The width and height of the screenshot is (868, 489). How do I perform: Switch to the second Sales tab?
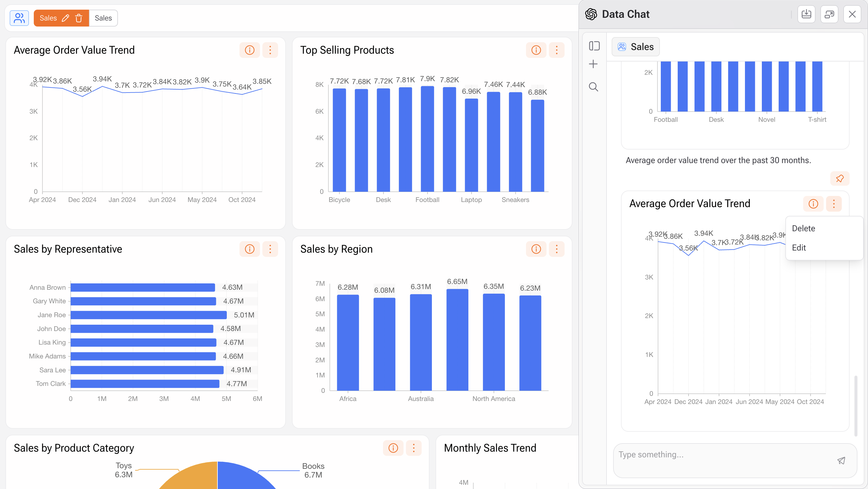(103, 18)
